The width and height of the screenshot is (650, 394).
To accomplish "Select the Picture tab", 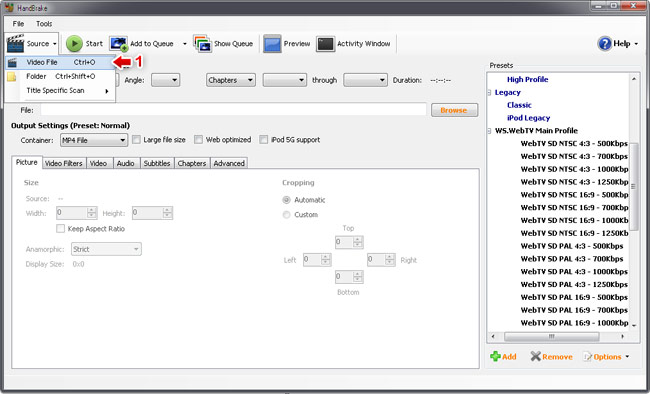I will pos(27,162).
